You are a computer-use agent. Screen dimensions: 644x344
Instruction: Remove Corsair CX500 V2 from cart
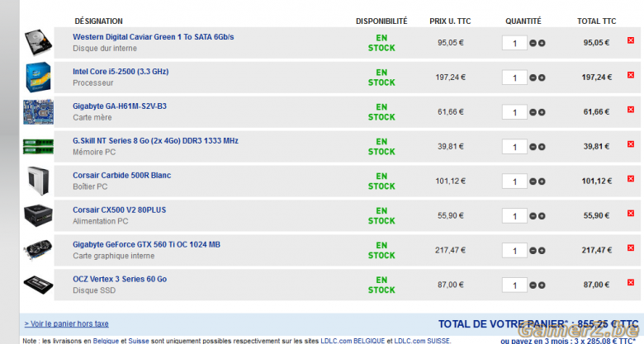click(631, 213)
